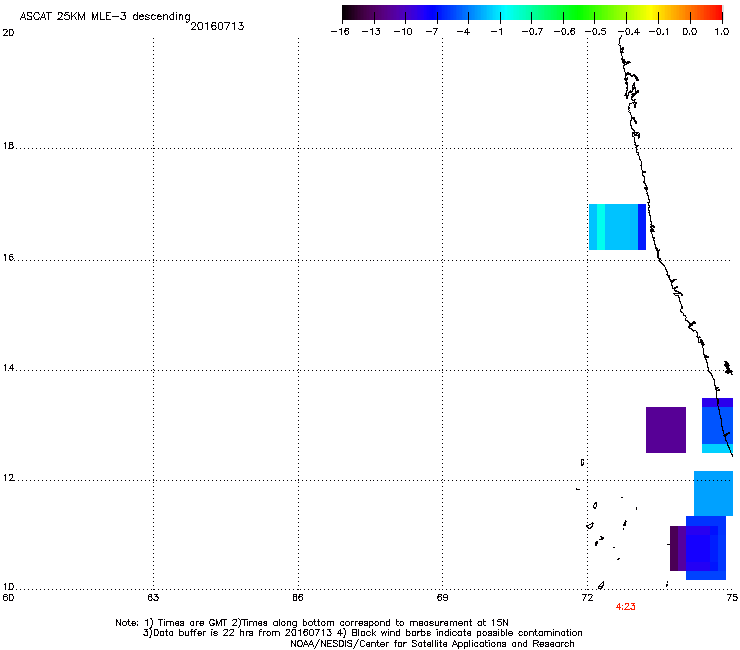
Task: Click the color bar label -0.1
Action: click(659, 32)
